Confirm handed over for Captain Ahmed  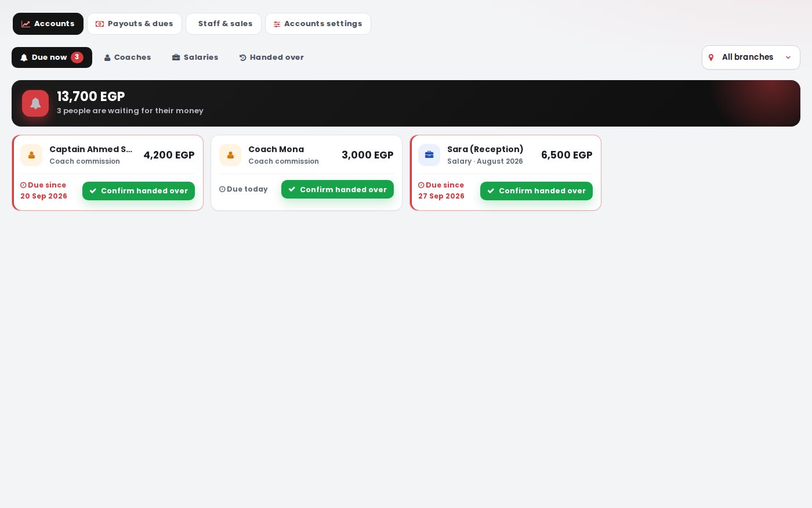click(139, 191)
